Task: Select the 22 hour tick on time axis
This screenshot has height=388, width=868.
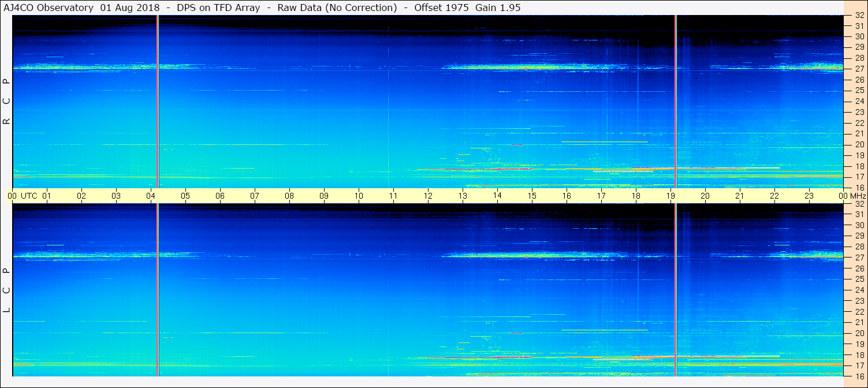Action: pos(774,196)
